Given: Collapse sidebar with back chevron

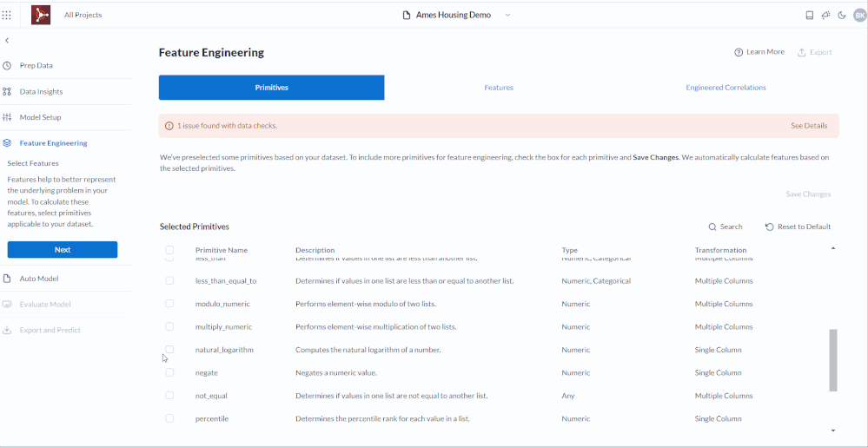Looking at the screenshot, I should click(7, 41).
